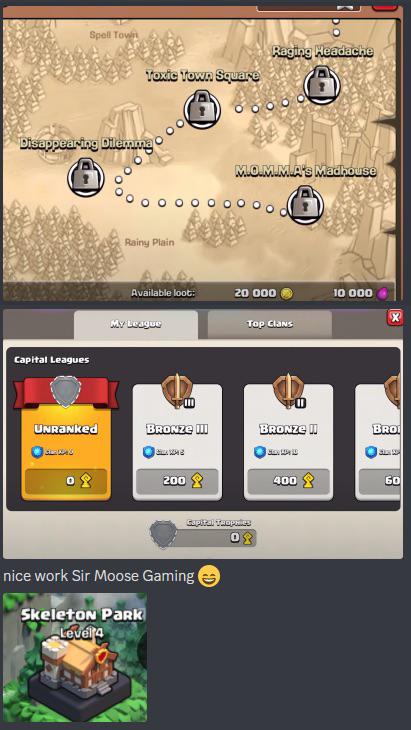Close the Capital Leagues window

(x=395, y=318)
